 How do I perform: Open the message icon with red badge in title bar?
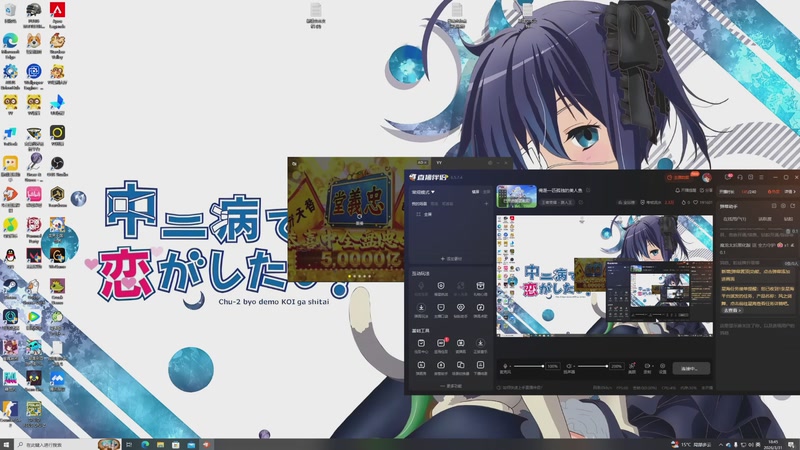[x=729, y=177]
